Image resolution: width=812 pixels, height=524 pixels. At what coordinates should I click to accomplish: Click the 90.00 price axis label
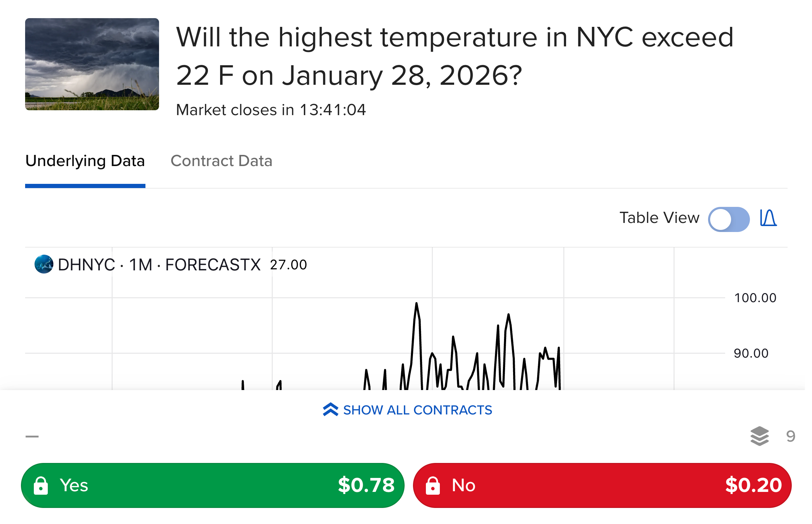[x=751, y=353]
